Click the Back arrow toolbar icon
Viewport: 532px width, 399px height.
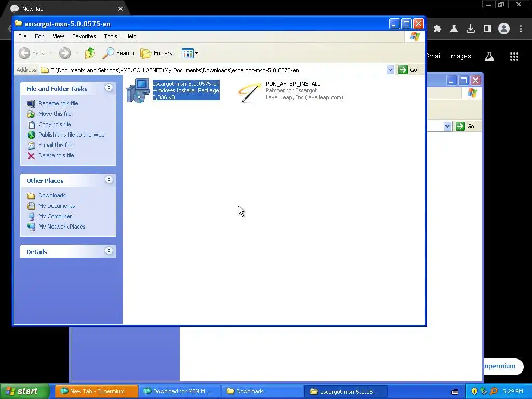pyautogui.click(x=24, y=53)
